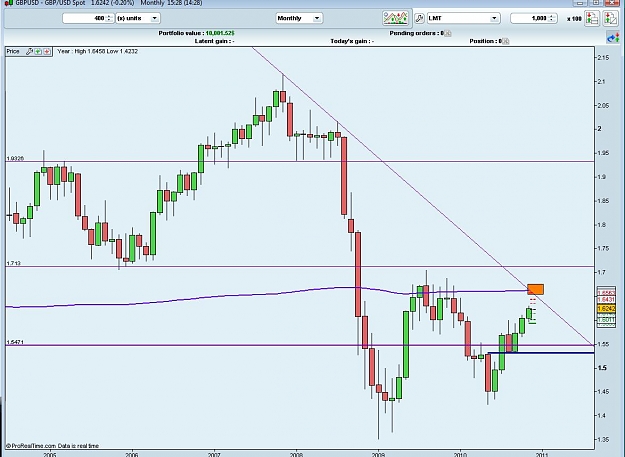Viewport: 625px width, 457px height.
Task: Click the 2009 time axis label
Action: click(x=378, y=454)
